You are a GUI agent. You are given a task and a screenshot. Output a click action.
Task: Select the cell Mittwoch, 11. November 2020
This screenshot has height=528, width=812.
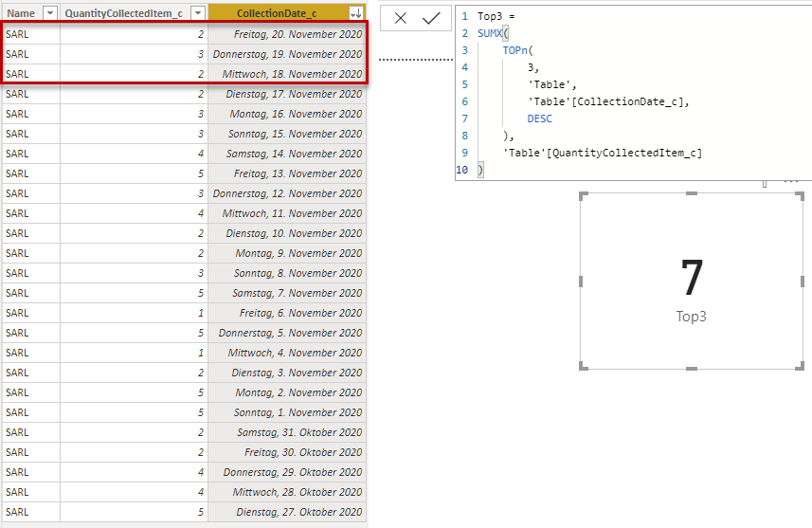pos(287,213)
